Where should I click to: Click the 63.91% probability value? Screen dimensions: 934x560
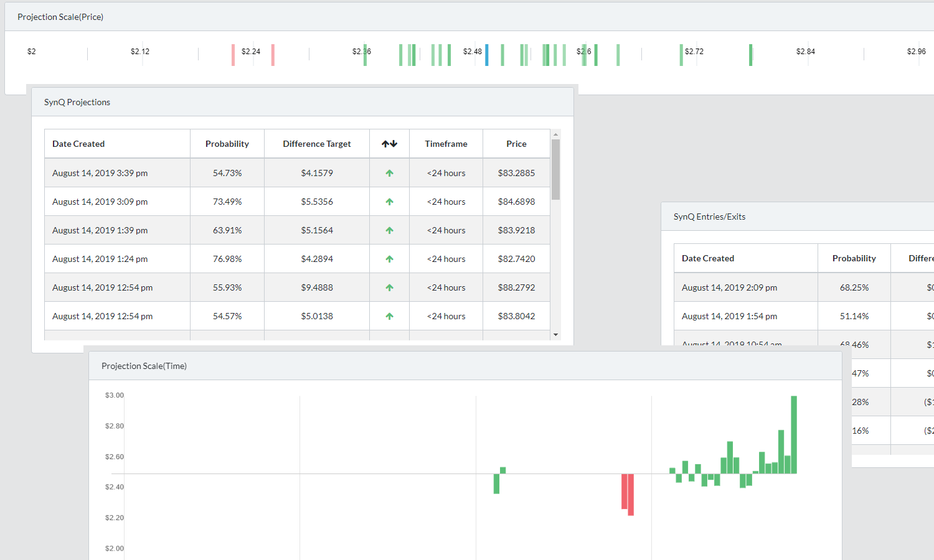point(227,230)
